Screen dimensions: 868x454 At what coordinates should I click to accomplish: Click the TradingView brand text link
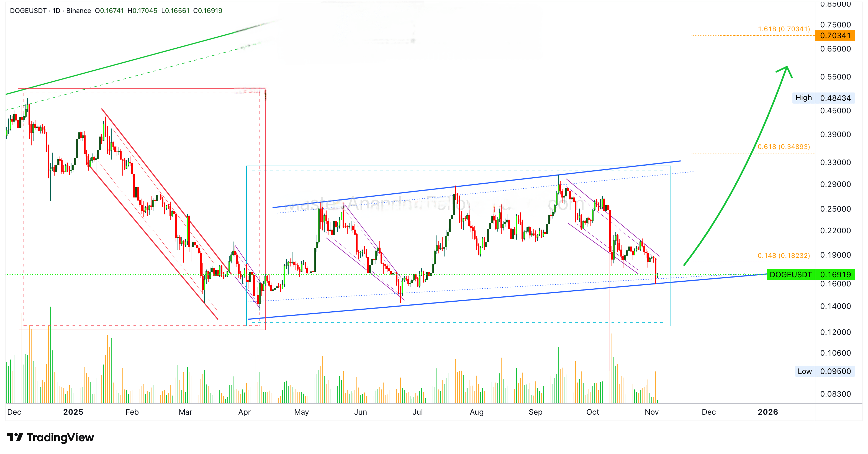tap(60, 437)
